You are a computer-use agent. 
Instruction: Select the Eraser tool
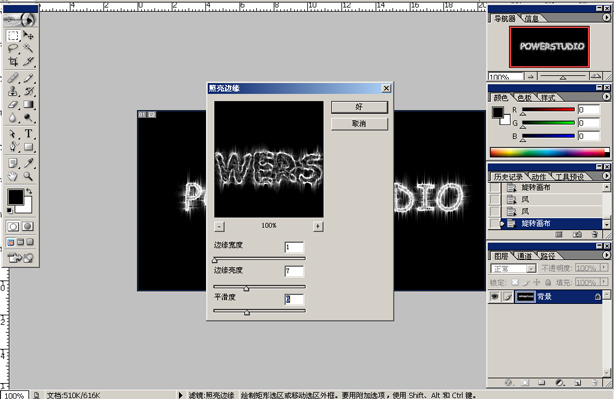point(13,105)
